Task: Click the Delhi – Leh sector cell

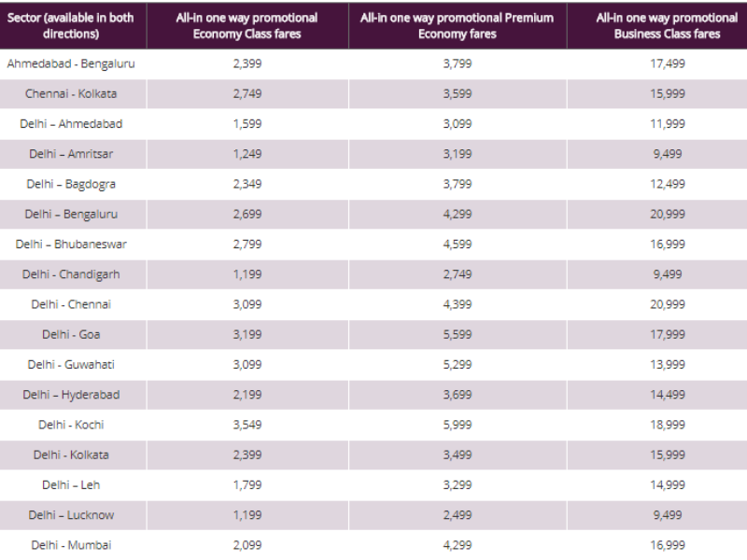Action: point(71,484)
